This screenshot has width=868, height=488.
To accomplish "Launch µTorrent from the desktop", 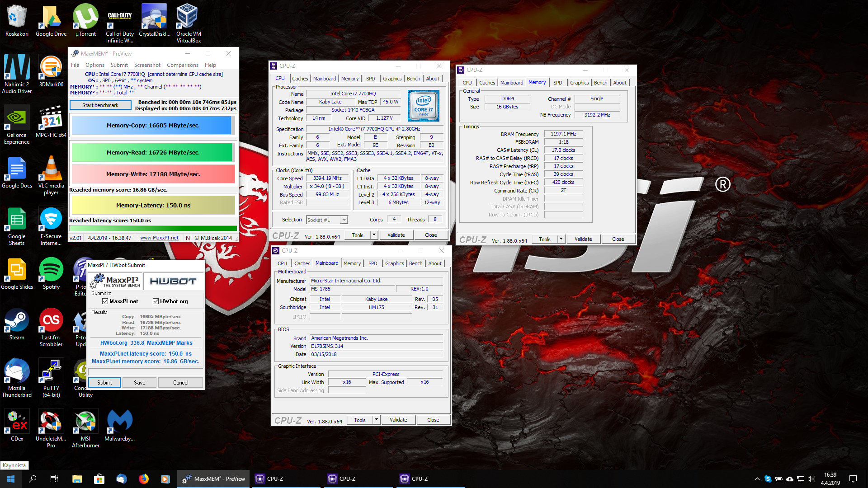I will pos(85,21).
